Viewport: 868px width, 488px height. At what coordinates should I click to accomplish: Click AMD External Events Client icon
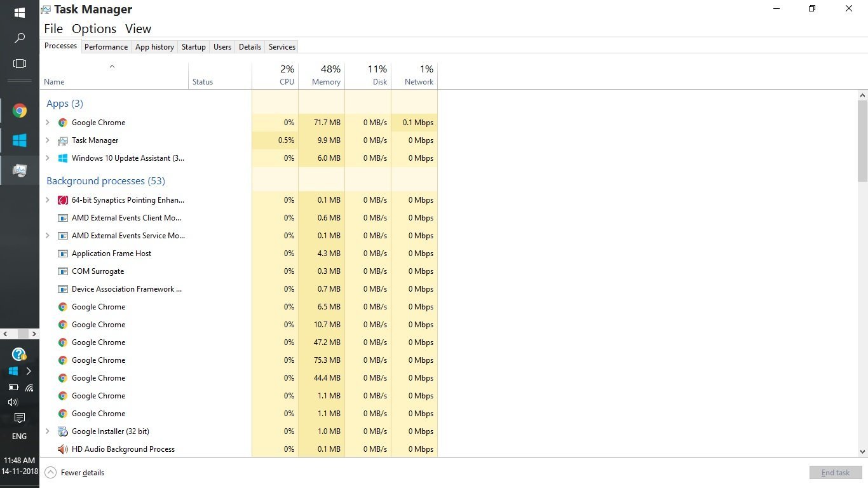pyautogui.click(x=63, y=218)
